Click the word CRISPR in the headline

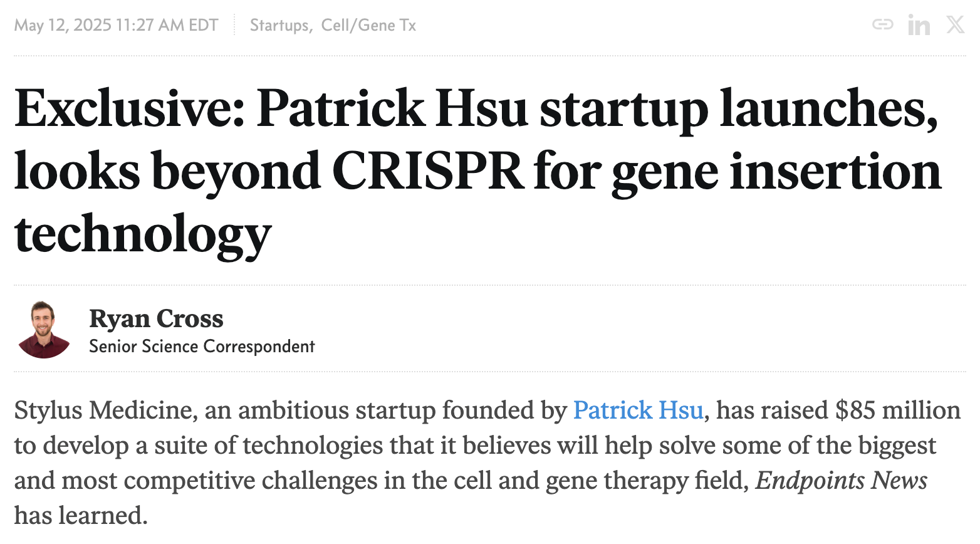(427, 170)
